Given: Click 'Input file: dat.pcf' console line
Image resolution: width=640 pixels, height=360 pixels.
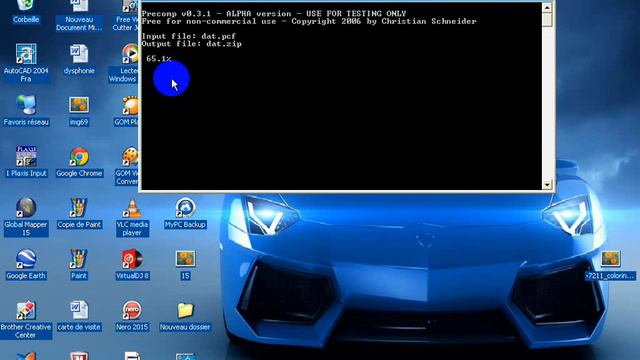Looking at the screenshot, I should [189, 36].
